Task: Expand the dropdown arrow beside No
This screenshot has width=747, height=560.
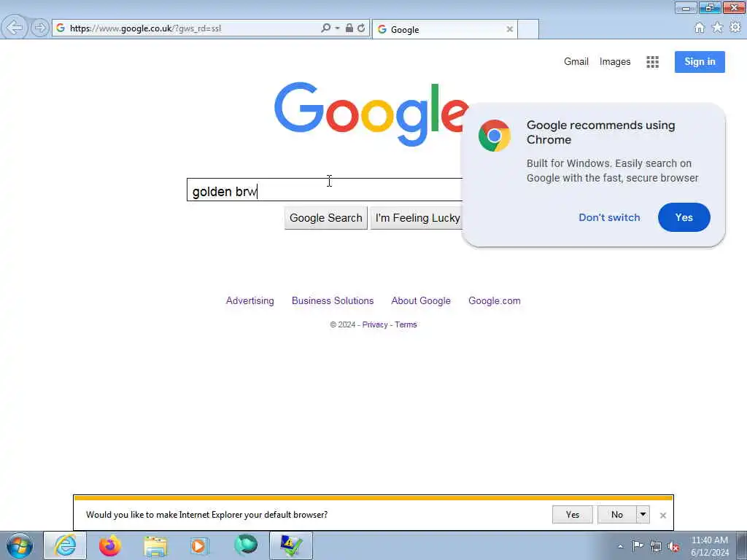Action: (643, 515)
